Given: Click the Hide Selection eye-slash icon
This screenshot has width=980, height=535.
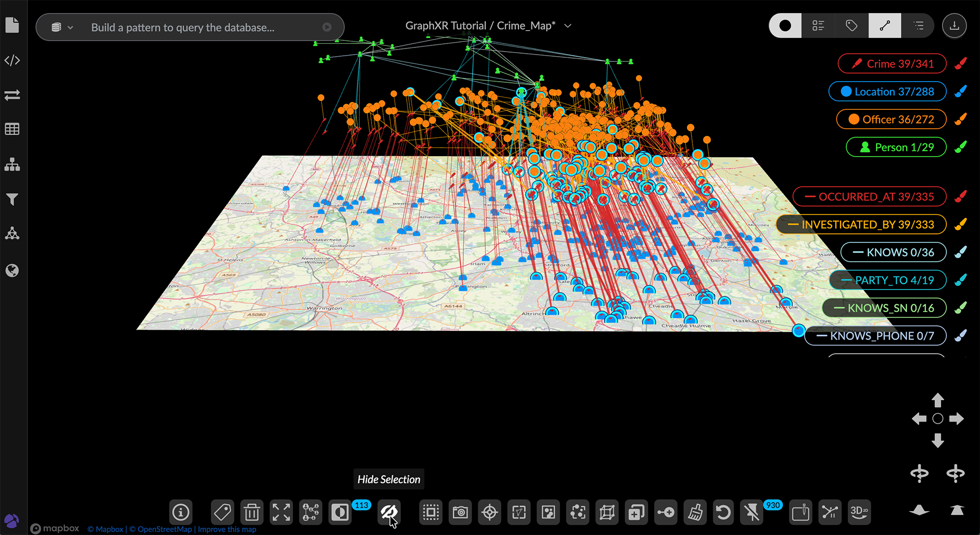Looking at the screenshot, I should (x=389, y=512).
